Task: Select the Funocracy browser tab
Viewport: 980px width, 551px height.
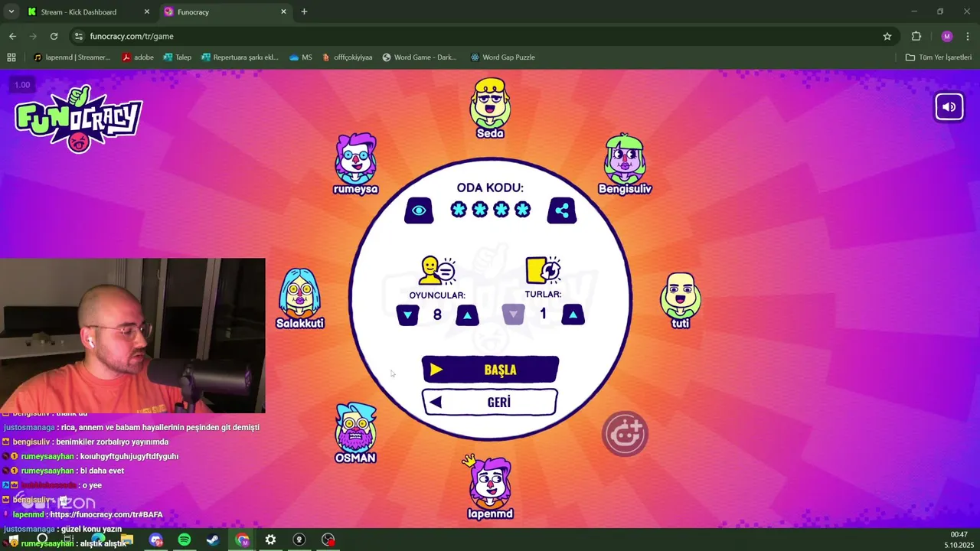Action: (x=225, y=11)
